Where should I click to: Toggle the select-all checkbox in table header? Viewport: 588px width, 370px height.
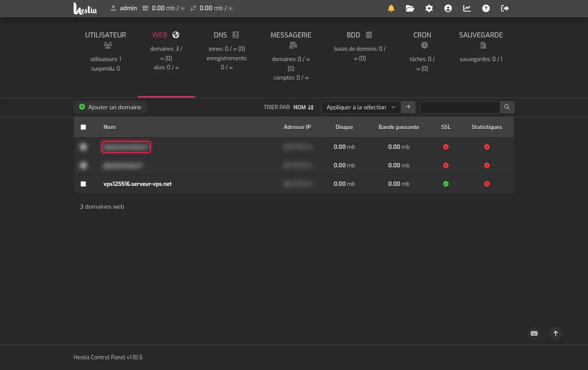pos(84,127)
